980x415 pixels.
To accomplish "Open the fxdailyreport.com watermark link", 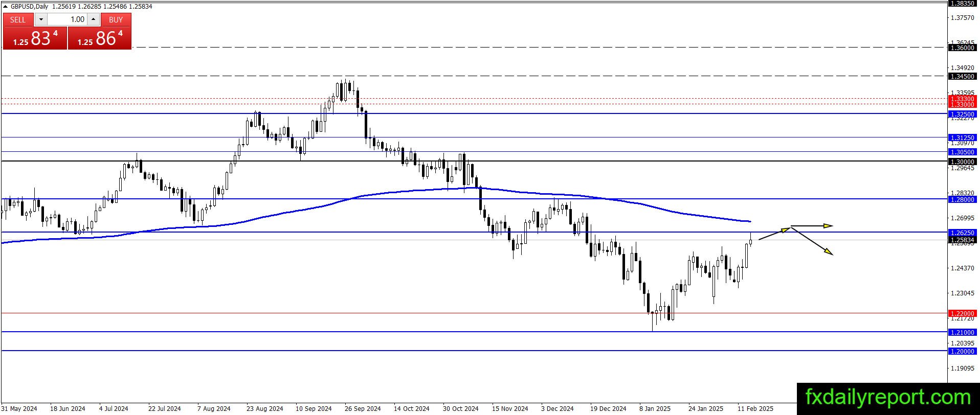I will [x=888, y=397].
